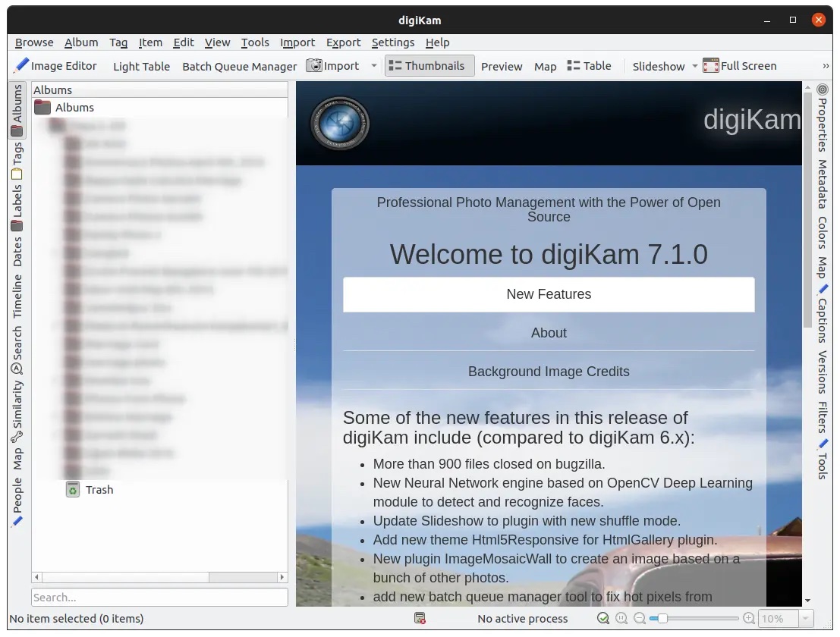The width and height of the screenshot is (840, 637).
Task: Toggle the Thumbnails view mode
Action: [429, 66]
